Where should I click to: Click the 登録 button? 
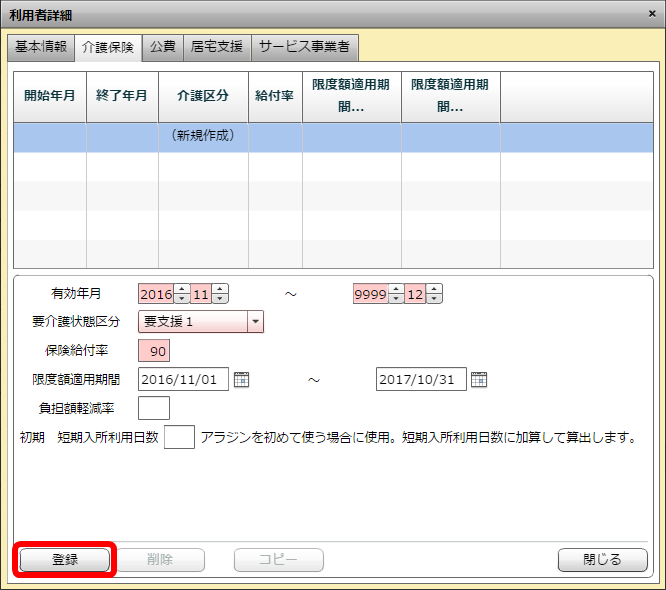(65, 560)
